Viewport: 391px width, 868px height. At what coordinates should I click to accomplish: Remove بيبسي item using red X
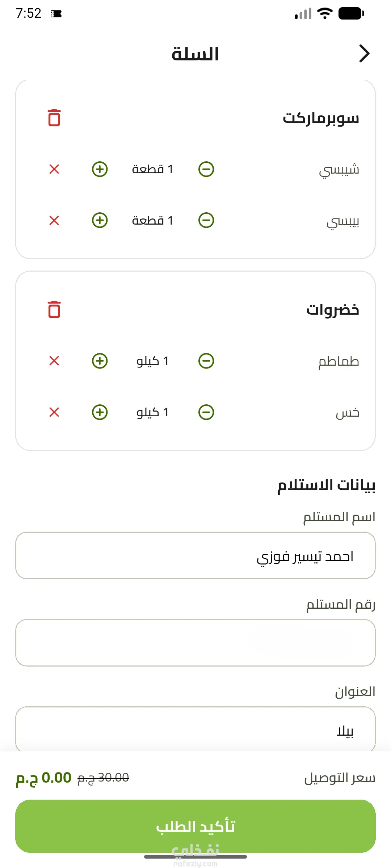54,220
